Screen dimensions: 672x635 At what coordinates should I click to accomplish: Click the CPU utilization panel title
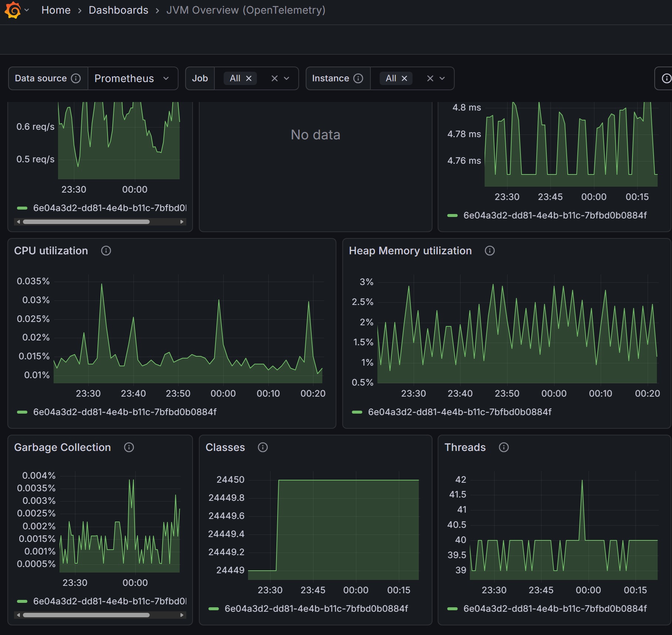51,251
